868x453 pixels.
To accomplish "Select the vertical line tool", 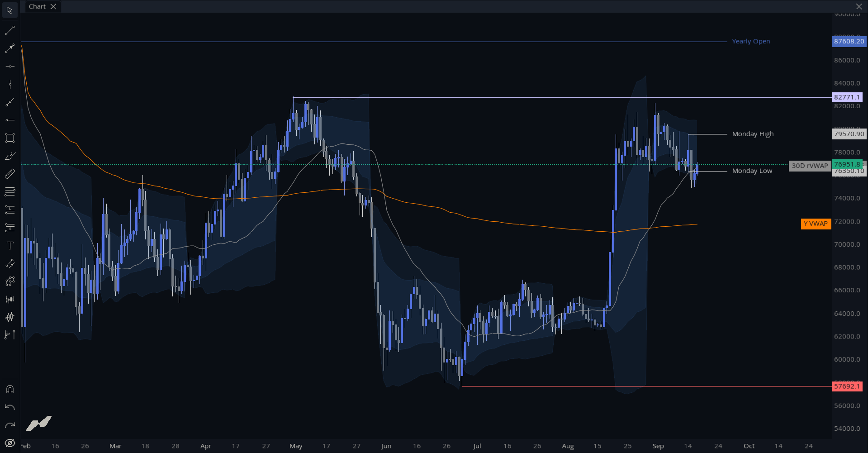I will click(9, 84).
